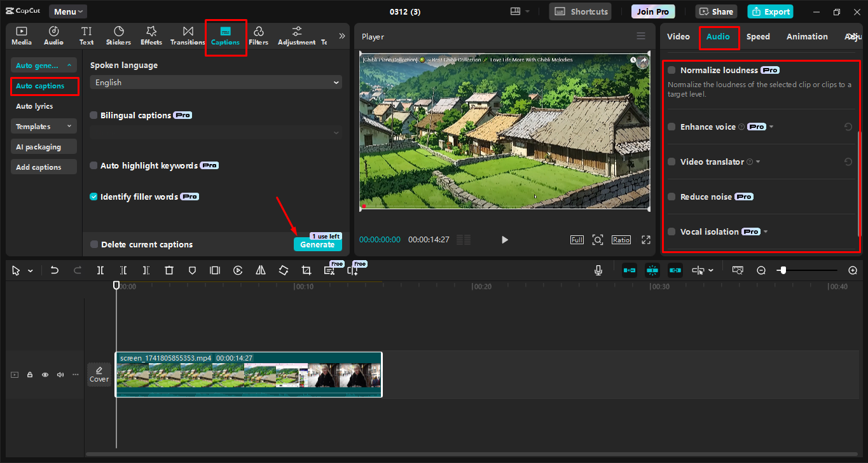Undo the last action
The height and width of the screenshot is (463, 868).
pyautogui.click(x=54, y=270)
